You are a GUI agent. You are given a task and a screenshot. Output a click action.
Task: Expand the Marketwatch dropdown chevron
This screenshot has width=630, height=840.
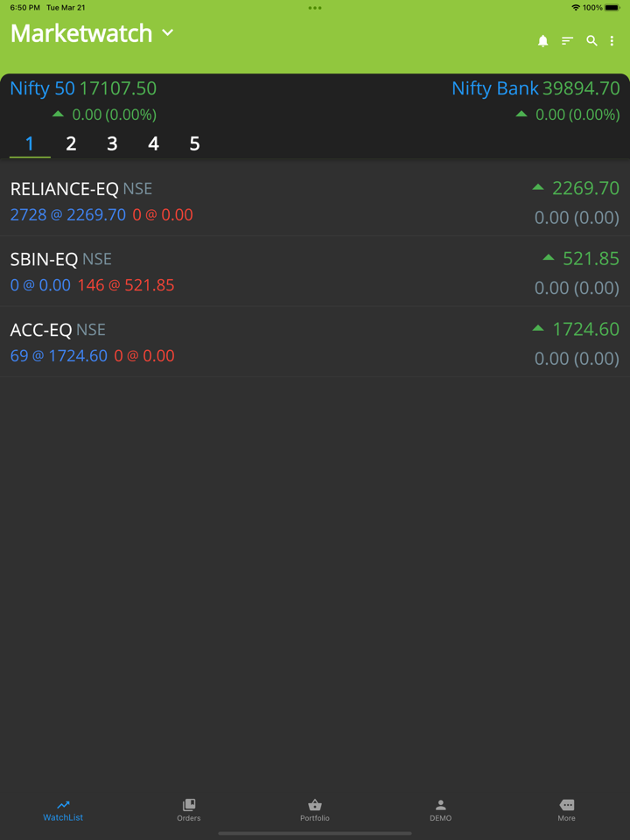(168, 33)
